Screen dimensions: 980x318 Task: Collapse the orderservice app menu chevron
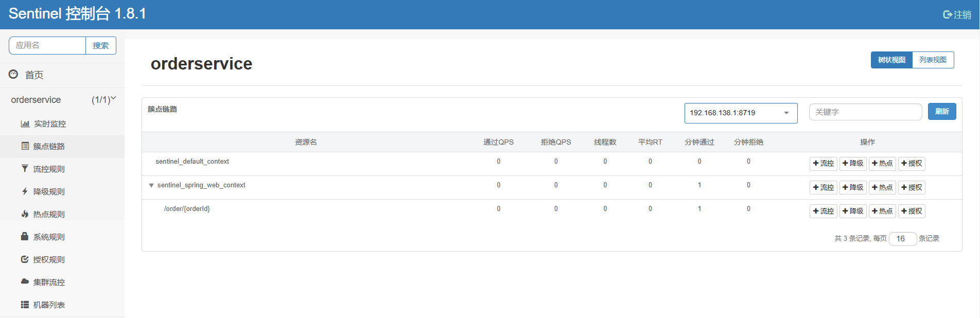tap(113, 98)
